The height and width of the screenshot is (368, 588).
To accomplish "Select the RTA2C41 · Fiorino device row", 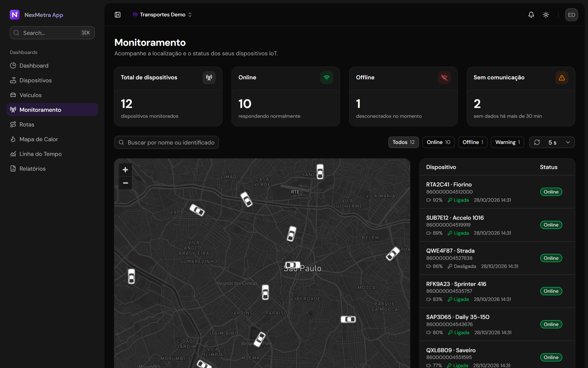I will click(497, 192).
